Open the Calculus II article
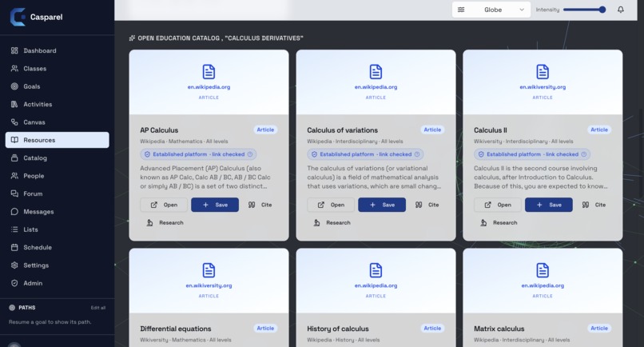The height and width of the screenshot is (347, 644). tap(498, 205)
